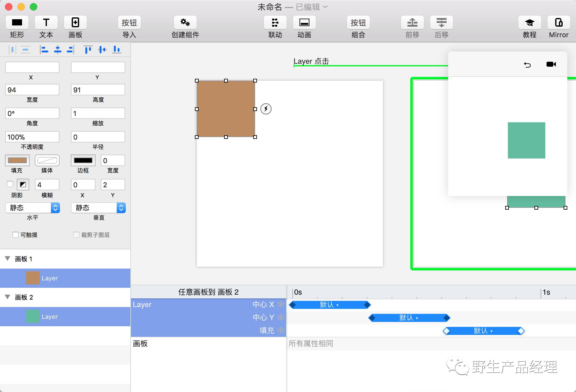The image size is (576, 392).
Task: Click the 导入 import button
Action: coord(129,23)
